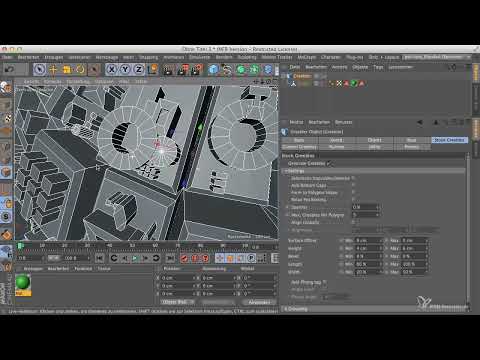This screenshot has width=480, height=360.
Task: Toggle the Z axis lock
Action: coord(138,69)
